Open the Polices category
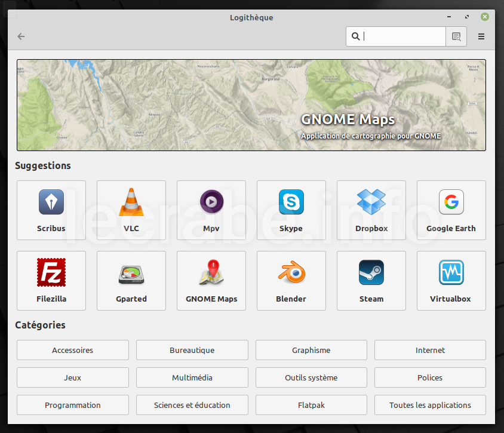Viewport: 504px width, 433px height. (430, 377)
